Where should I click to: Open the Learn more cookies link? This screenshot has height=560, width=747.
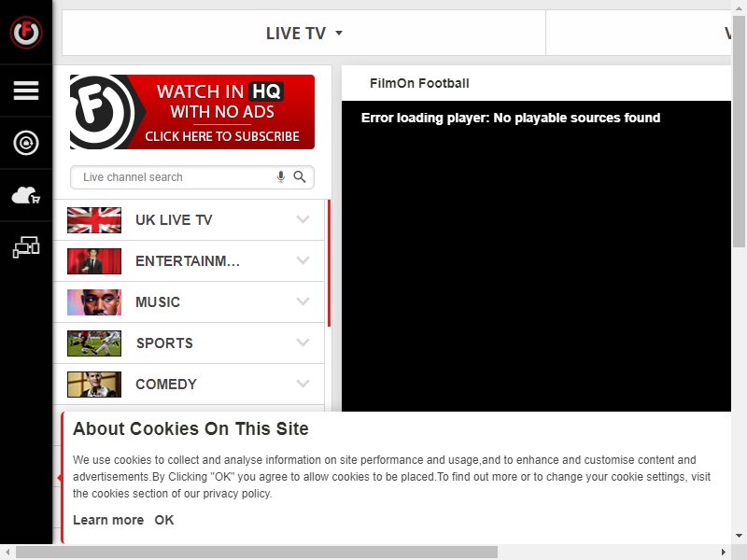coord(108,520)
